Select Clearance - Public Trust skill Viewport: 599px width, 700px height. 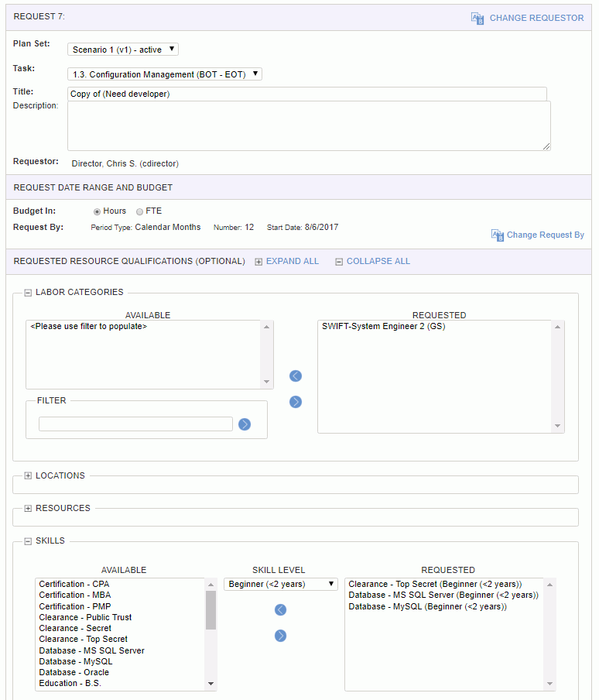coord(85,617)
